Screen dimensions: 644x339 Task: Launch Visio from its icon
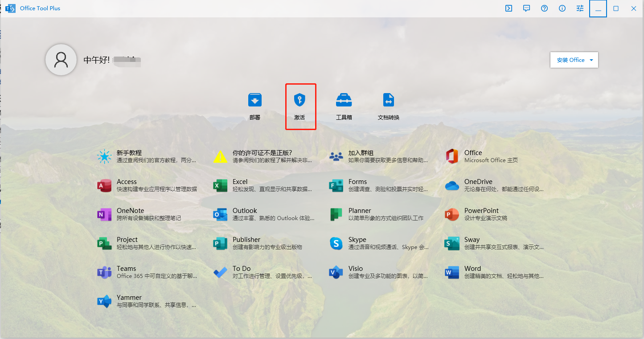point(336,272)
